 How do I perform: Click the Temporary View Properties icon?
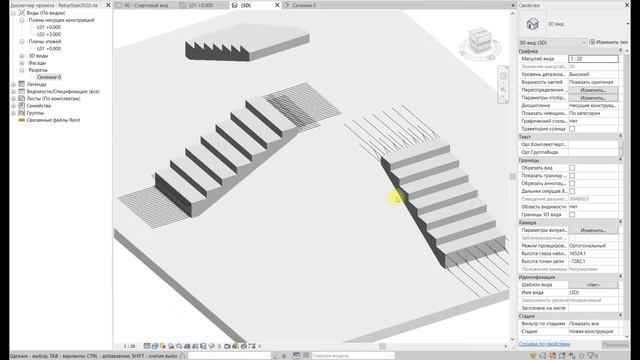point(227,346)
